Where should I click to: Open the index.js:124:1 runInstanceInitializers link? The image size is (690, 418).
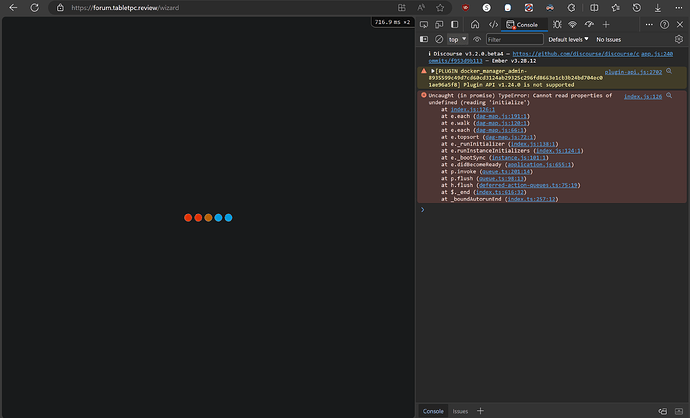click(x=558, y=150)
